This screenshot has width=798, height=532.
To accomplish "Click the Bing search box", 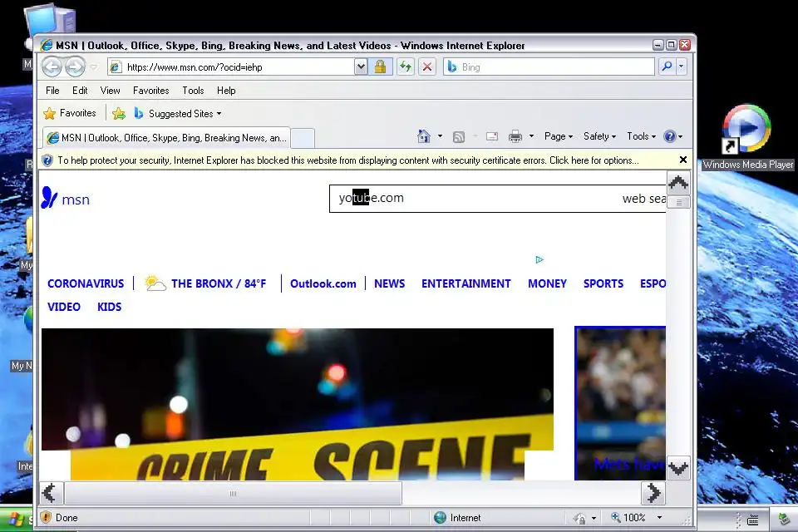I will 549,66.
